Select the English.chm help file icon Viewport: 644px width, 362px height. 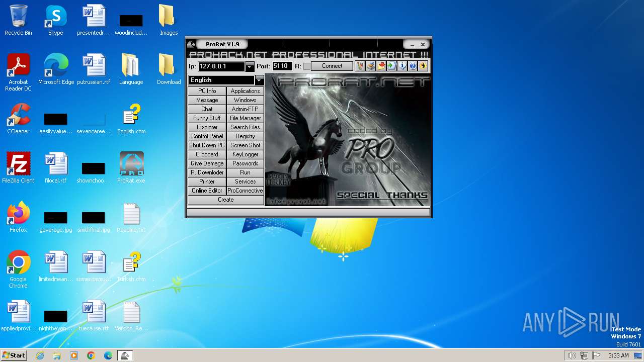131,119
